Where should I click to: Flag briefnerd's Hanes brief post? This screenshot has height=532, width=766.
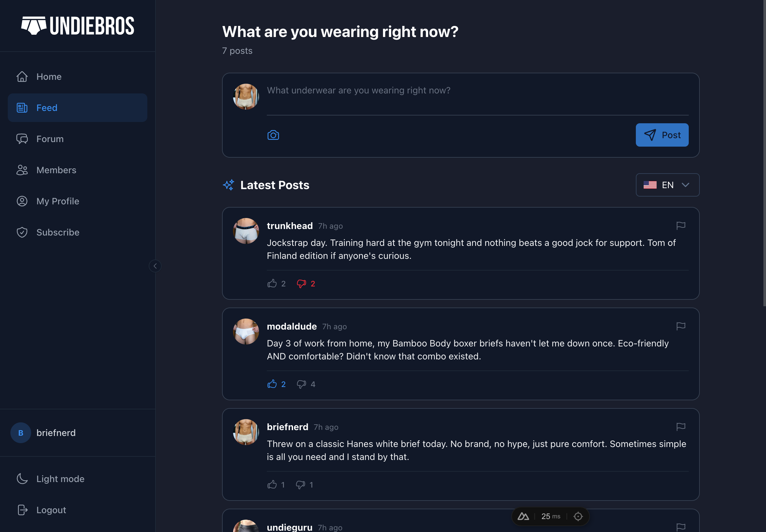pyautogui.click(x=681, y=427)
